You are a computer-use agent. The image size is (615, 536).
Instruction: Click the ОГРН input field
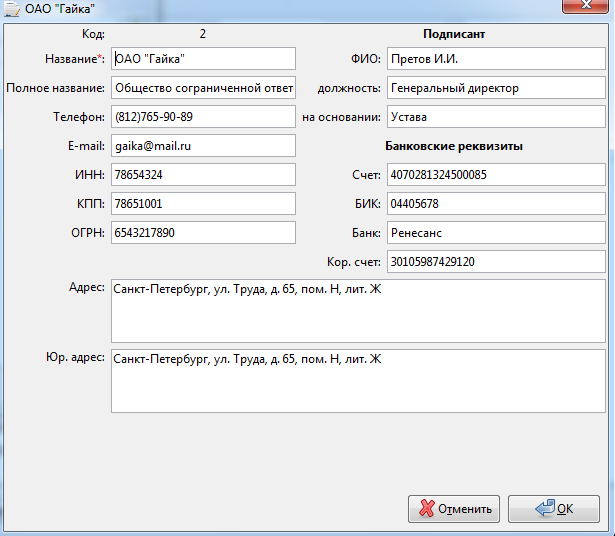(203, 233)
